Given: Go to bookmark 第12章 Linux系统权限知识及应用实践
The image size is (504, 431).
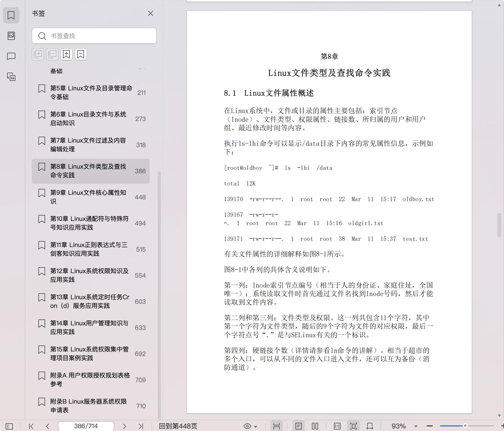Looking at the screenshot, I should (x=91, y=275).
